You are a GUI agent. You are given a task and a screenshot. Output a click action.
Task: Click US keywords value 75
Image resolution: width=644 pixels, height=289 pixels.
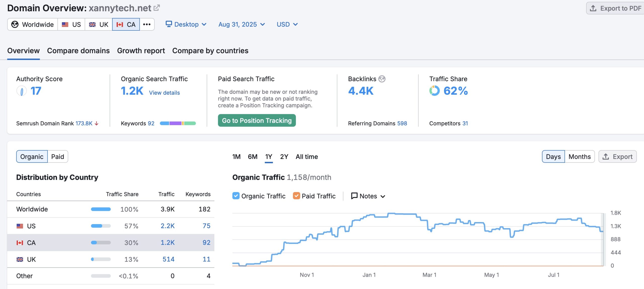[x=206, y=226]
